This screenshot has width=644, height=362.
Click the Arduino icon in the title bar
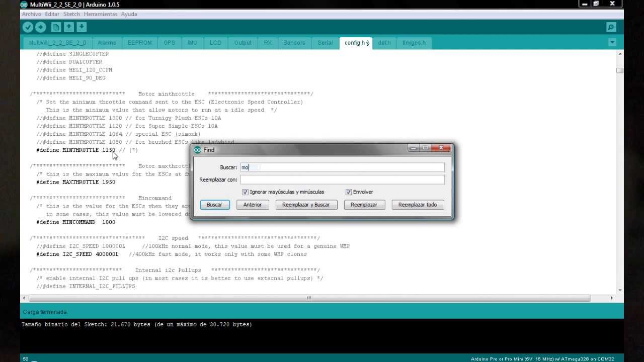click(x=24, y=5)
